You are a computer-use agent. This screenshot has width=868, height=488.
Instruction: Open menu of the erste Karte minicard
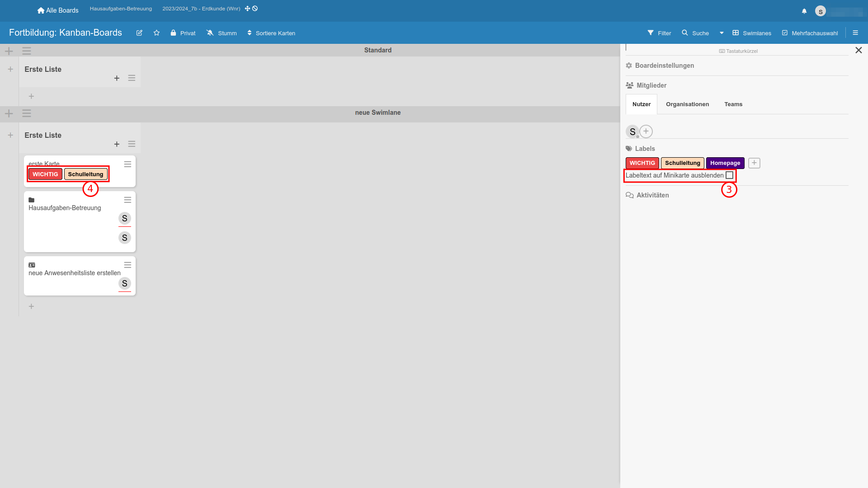(127, 164)
